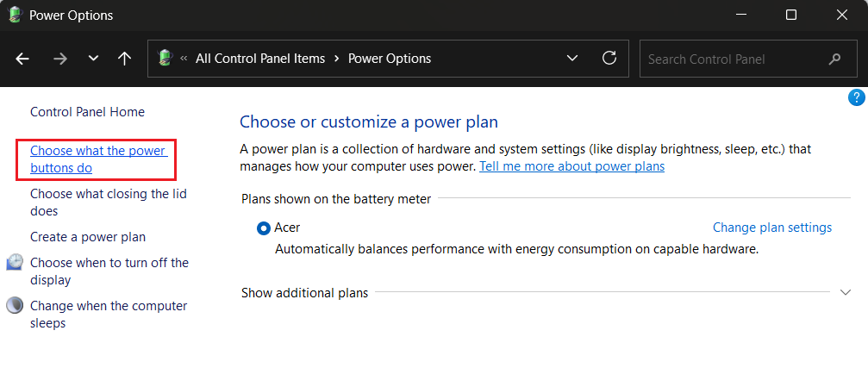Click the display icon beside turn off display

click(15, 263)
